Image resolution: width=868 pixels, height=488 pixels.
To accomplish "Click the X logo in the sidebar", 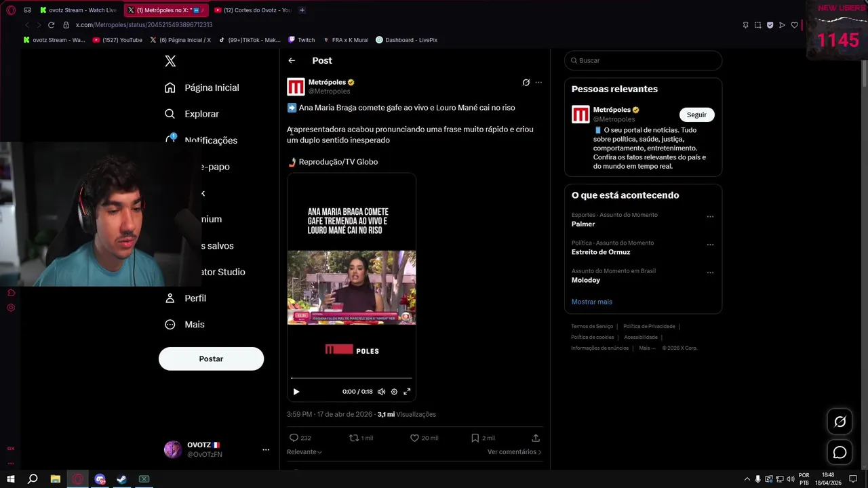I will coord(170,61).
